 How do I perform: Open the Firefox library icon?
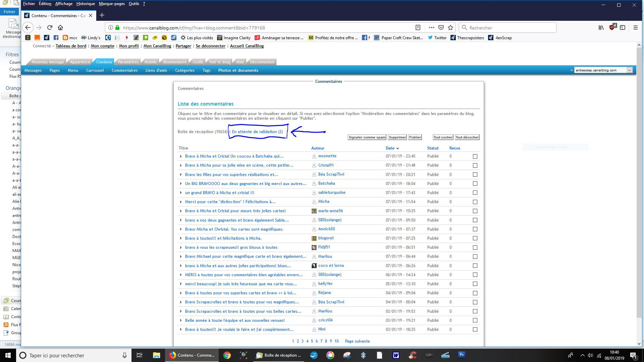[601, 27]
